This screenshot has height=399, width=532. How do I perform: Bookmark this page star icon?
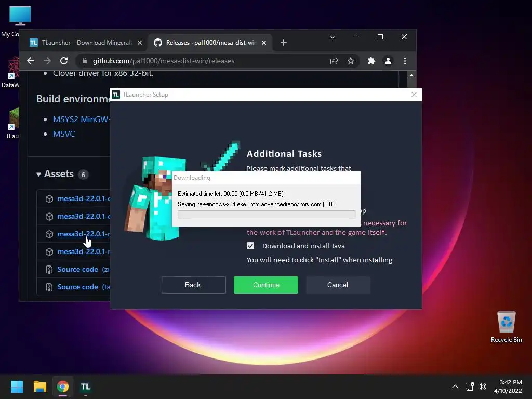[351, 61]
